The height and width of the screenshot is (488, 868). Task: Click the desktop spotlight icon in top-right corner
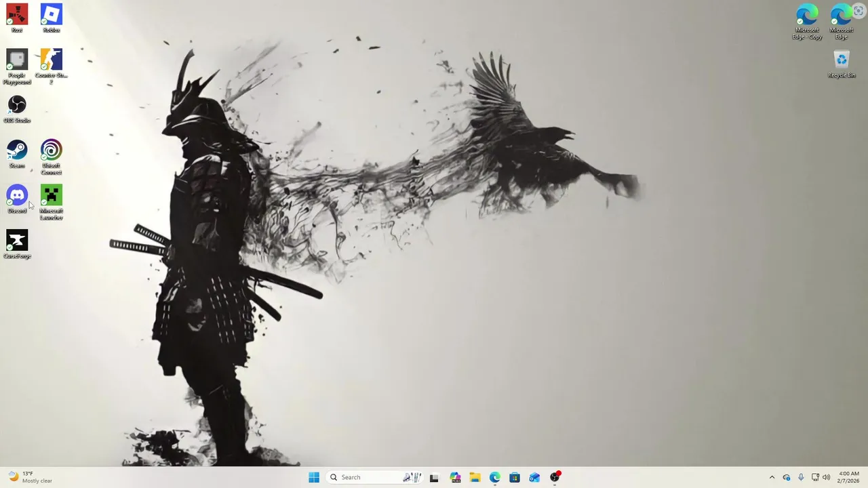tap(859, 12)
